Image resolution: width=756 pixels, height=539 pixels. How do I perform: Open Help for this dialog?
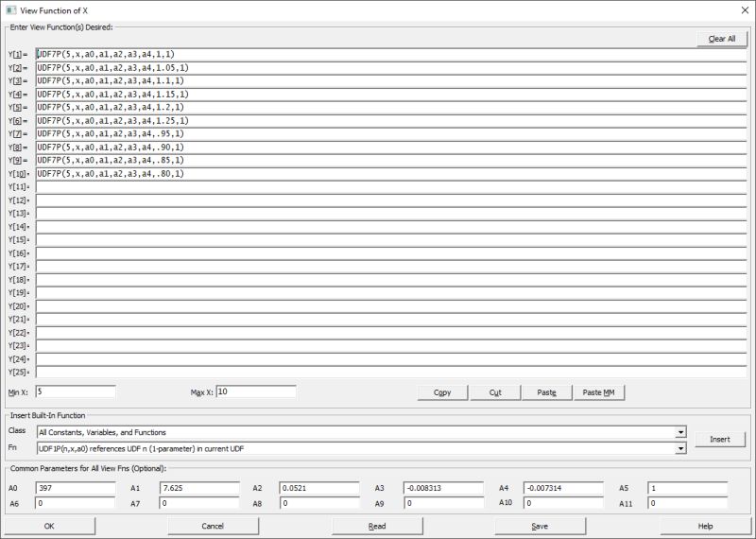pos(705,526)
